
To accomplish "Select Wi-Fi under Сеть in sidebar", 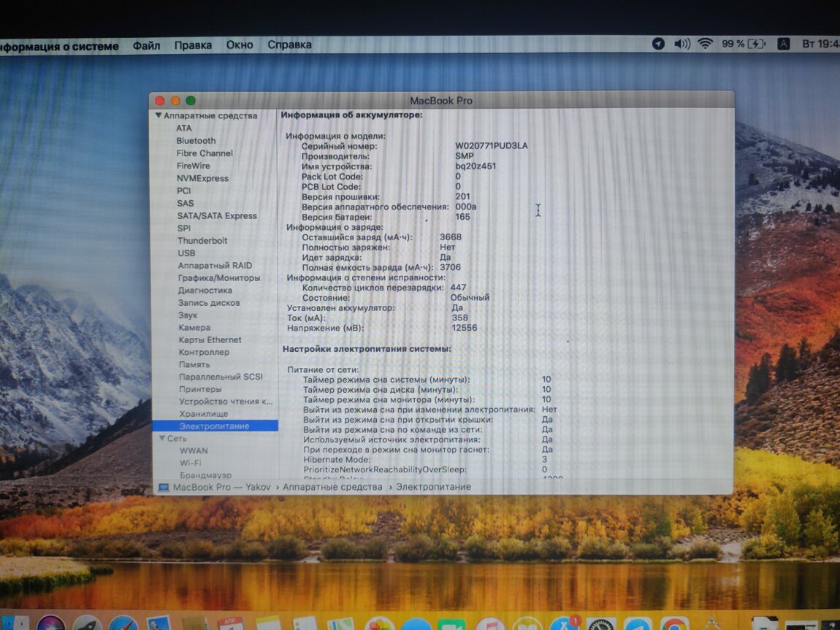I will click(x=191, y=463).
